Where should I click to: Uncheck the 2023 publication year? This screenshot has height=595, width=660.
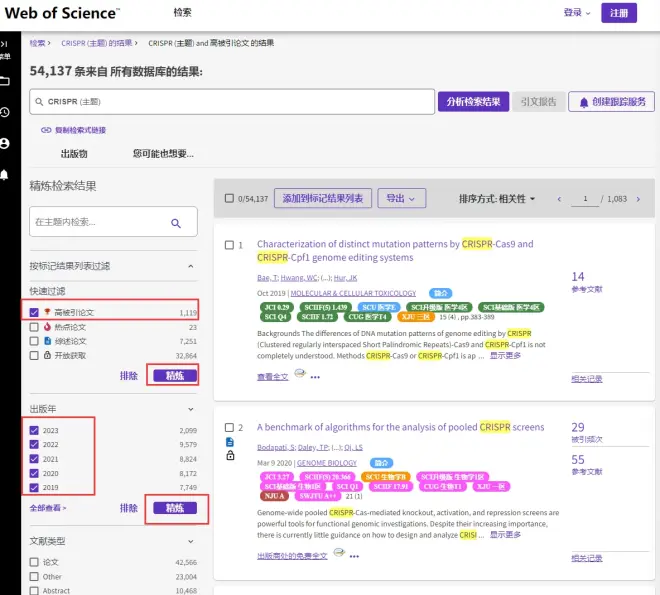(x=34, y=430)
